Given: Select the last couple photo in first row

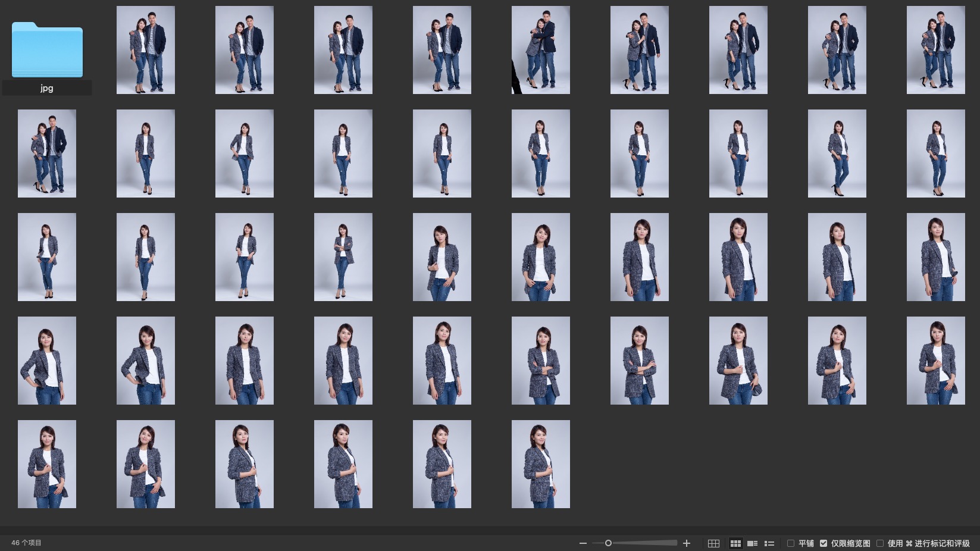Looking at the screenshot, I should 936,50.
